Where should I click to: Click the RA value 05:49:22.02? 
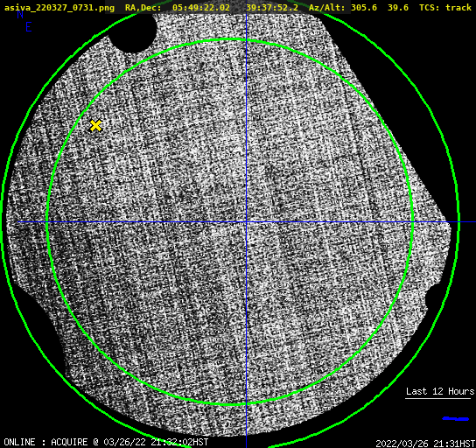(201, 7)
